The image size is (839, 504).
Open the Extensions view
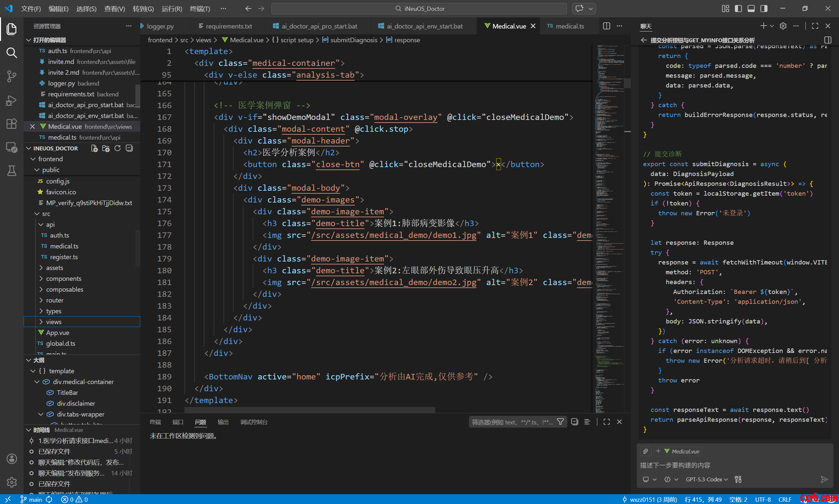pyautogui.click(x=11, y=124)
